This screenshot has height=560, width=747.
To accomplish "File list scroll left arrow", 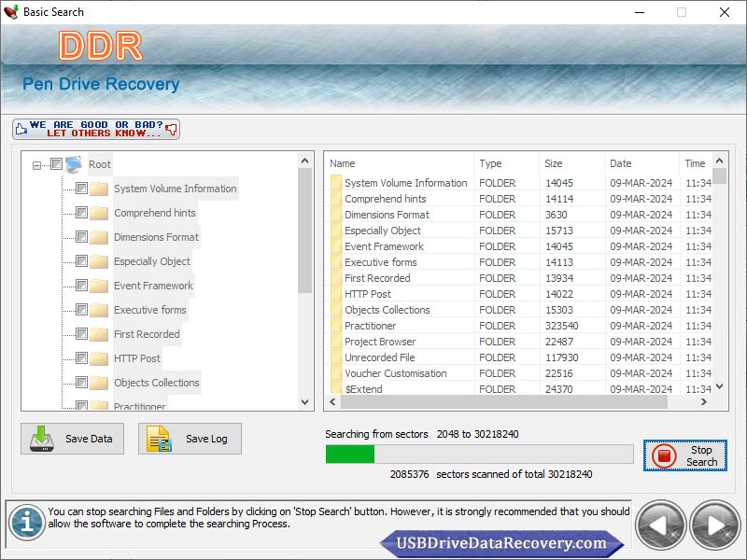I will (x=332, y=402).
